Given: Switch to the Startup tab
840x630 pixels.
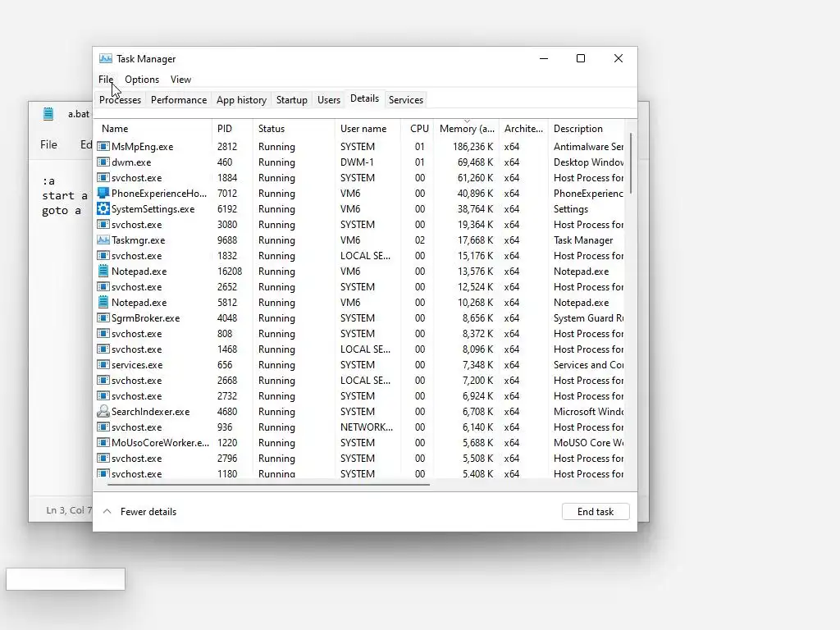Looking at the screenshot, I should [x=292, y=99].
